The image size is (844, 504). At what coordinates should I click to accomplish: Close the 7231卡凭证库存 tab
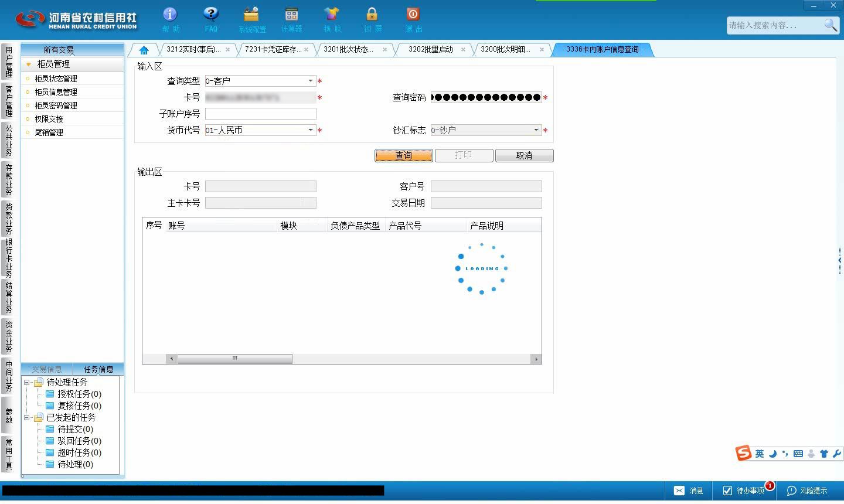click(306, 50)
